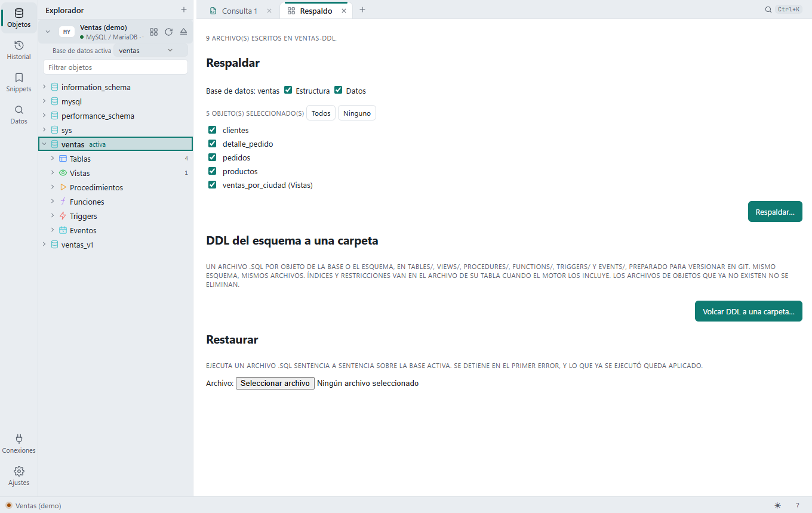Open the Base de datos activa dropdown
The height and width of the screenshot is (513, 812).
(x=150, y=51)
